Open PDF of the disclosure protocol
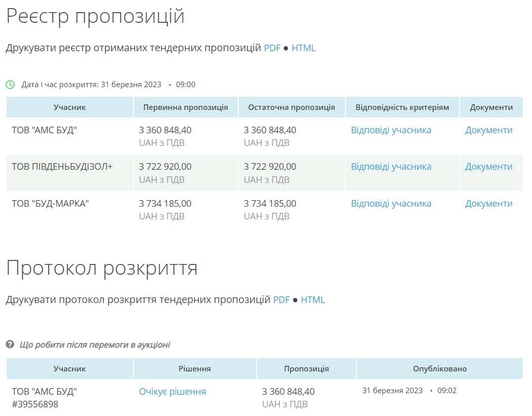 click(281, 299)
